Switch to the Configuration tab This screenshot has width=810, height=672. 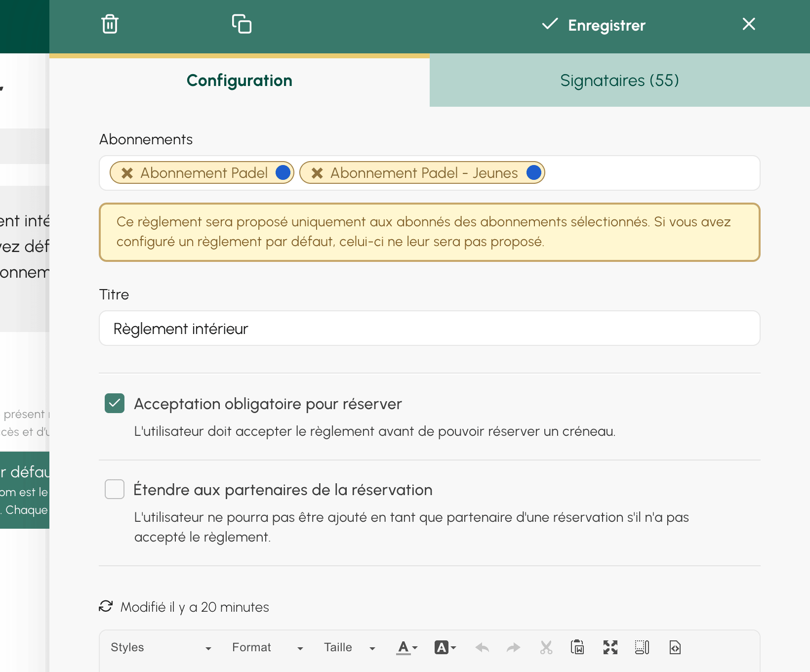pos(240,81)
